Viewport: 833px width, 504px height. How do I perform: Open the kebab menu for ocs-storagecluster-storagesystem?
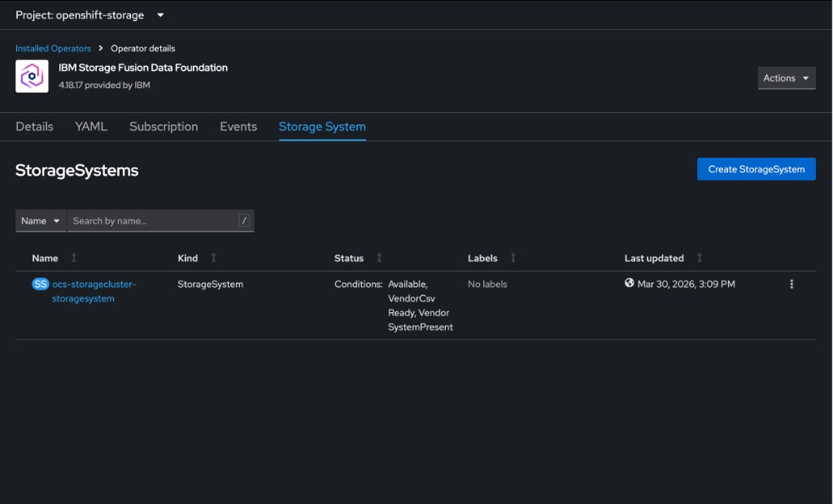792,285
